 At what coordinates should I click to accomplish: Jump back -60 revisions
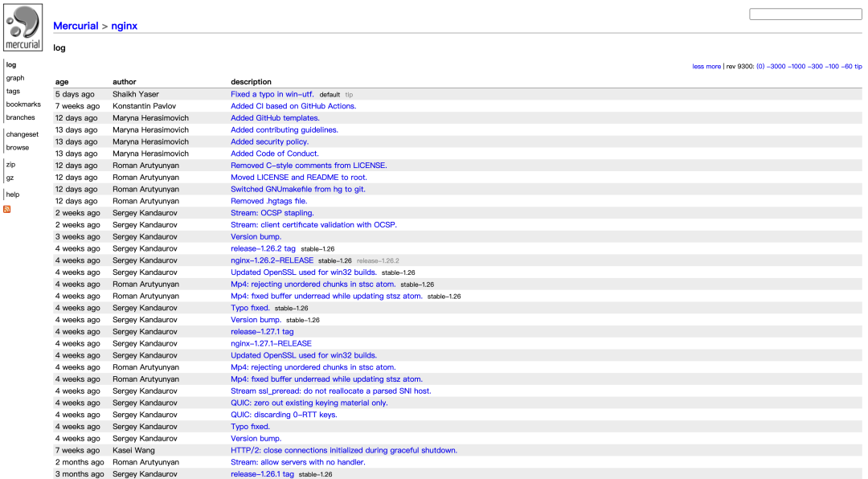(847, 67)
